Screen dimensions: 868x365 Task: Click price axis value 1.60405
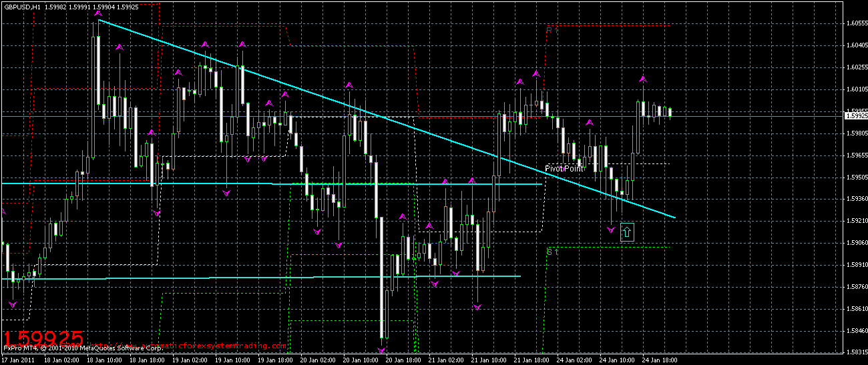[x=856, y=45]
